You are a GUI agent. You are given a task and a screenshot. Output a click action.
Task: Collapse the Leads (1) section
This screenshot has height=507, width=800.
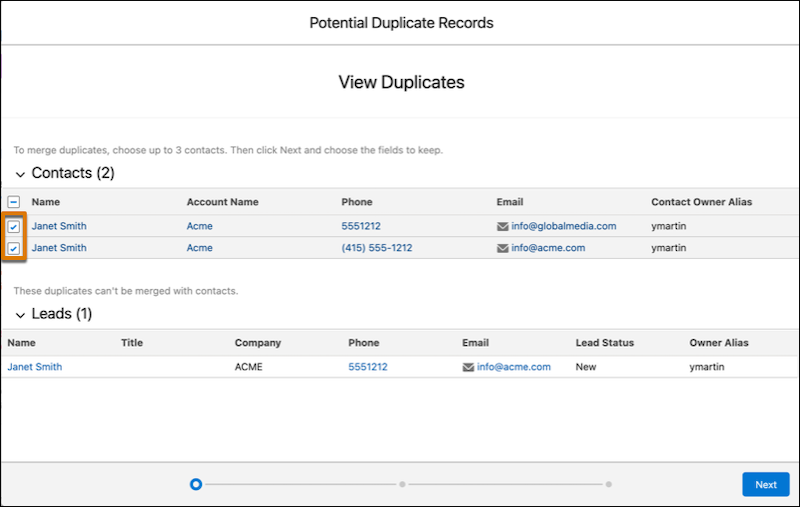(20, 315)
